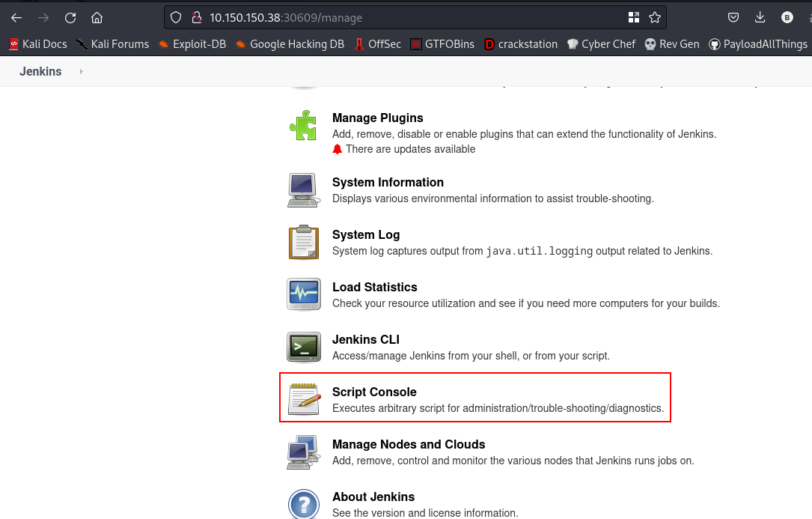Click the Manage Nodes and Clouds computers icon
812x519 pixels.
coord(302,452)
